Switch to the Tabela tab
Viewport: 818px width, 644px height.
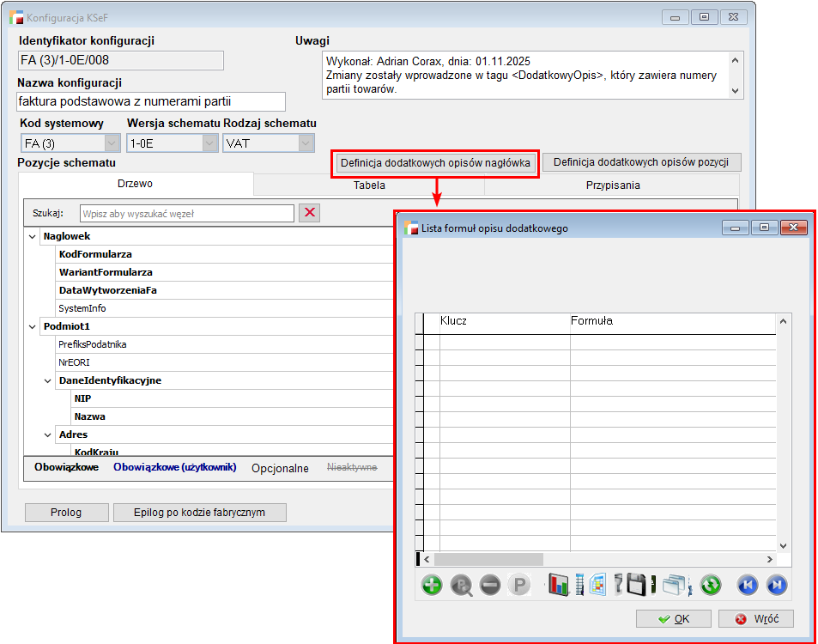[369, 185]
